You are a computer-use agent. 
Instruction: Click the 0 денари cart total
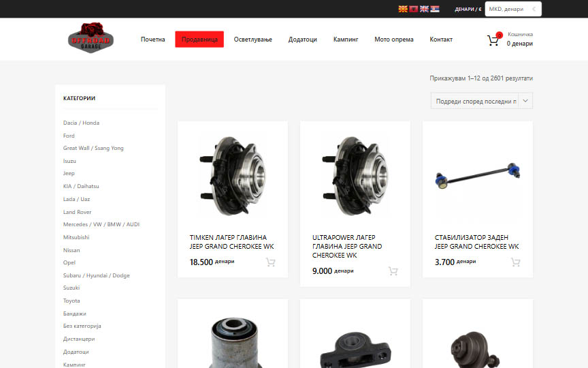[x=520, y=44]
